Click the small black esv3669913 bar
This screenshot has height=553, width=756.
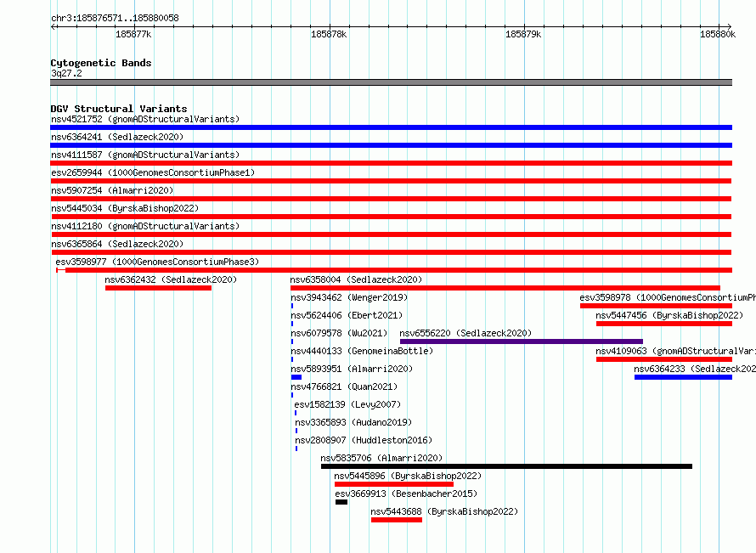pyautogui.click(x=341, y=502)
